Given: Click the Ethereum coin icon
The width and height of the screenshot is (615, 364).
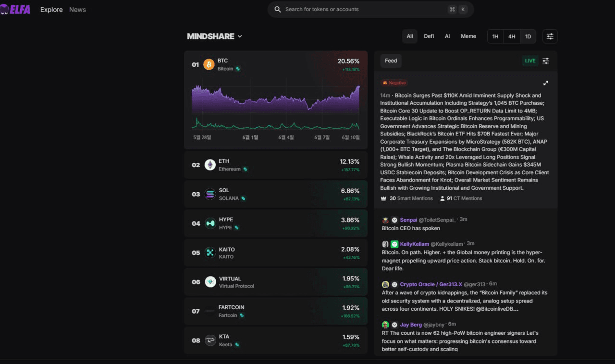Looking at the screenshot, I should pos(210,165).
